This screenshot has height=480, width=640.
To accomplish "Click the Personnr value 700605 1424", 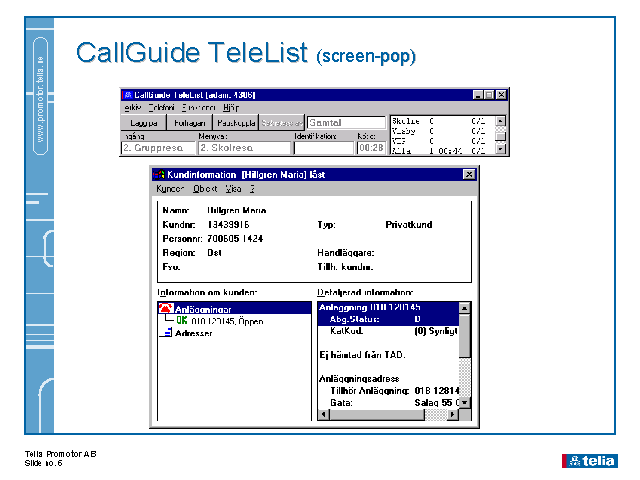I will coord(235,238).
